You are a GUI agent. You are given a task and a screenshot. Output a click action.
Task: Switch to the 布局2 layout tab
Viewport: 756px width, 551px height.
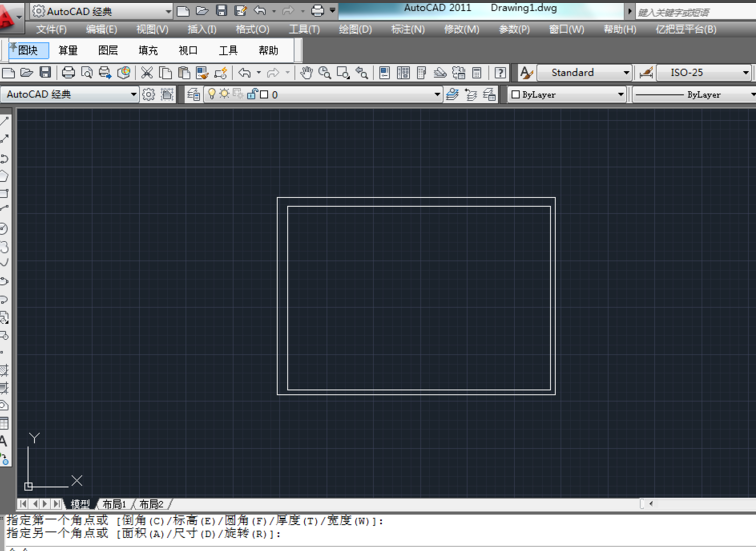[151, 504]
